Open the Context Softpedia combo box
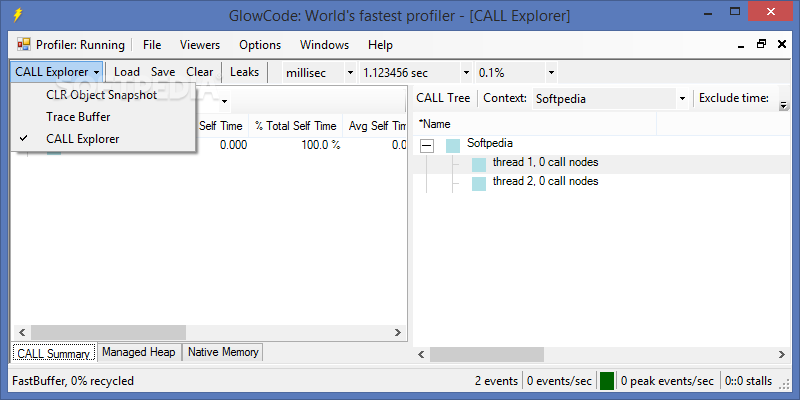This screenshot has width=800, height=400. point(611,99)
